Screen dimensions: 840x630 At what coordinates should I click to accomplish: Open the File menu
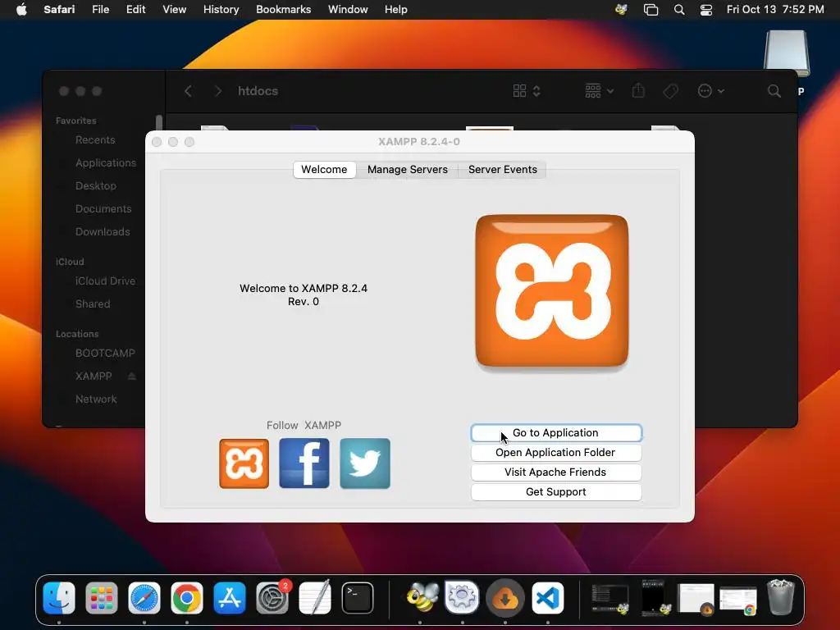click(x=100, y=10)
